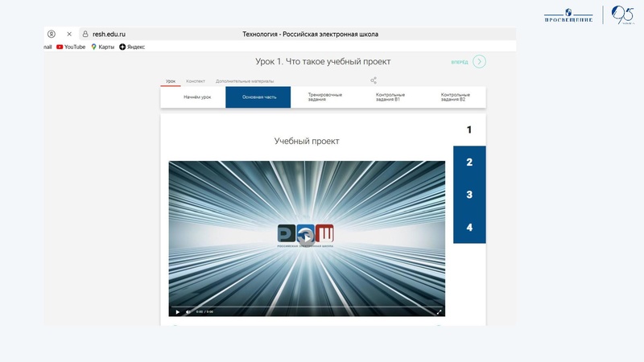Select the Урок tab
Viewport: 644px width, 362px height.
(171, 81)
